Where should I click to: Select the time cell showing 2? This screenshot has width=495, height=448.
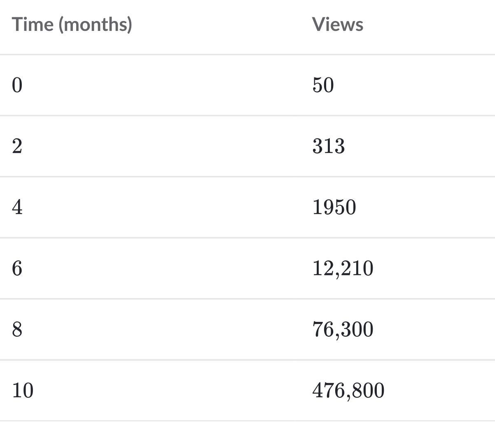(x=17, y=146)
